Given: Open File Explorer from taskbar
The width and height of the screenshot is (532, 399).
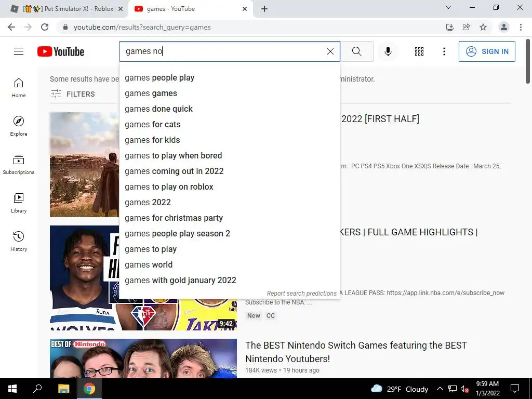Looking at the screenshot, I should pos(63,389).
